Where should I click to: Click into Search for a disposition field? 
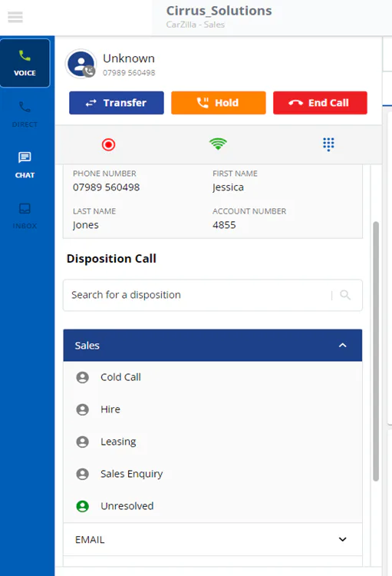pyautogui.click(x=212, y=296)
